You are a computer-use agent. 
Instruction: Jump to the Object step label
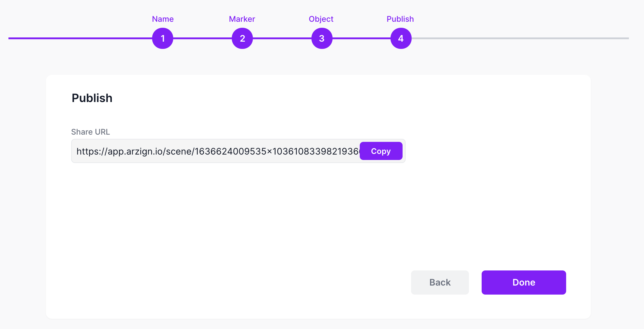[321, 19]
